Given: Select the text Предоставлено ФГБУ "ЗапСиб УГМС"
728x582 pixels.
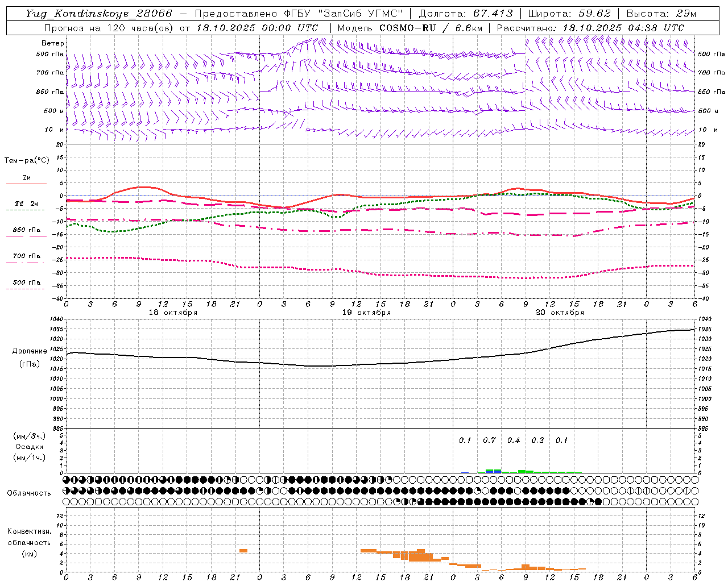Looking at the screenshot, I should pyautogui.click(x=299, y=14).
